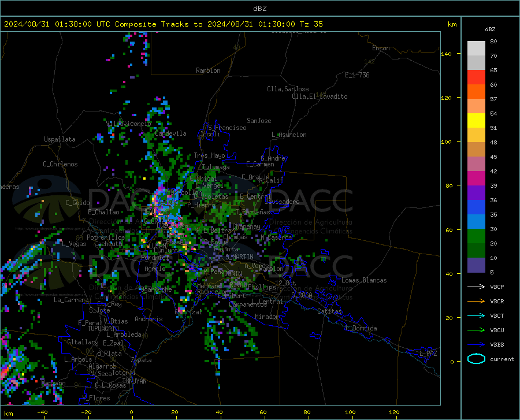Select the 'Cacheuta' place label
The width and height of the screenshot is (520, 420).
tap(109, 244)
